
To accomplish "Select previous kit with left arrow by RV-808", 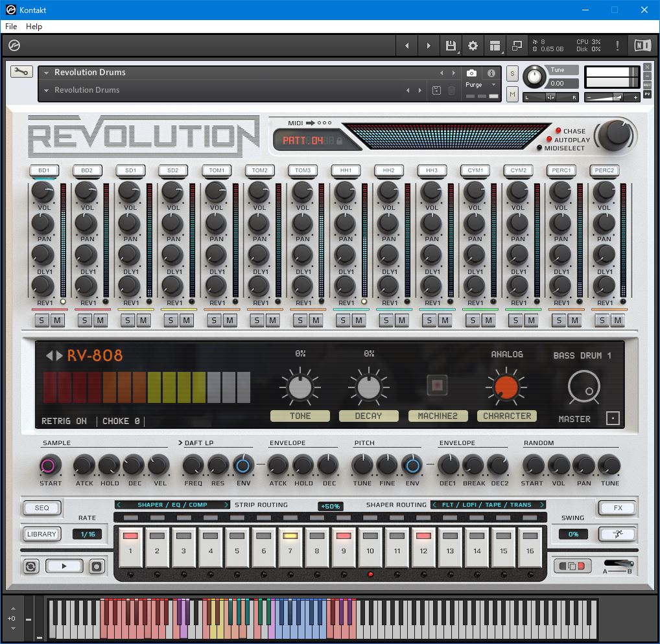I will pos(49,356).
